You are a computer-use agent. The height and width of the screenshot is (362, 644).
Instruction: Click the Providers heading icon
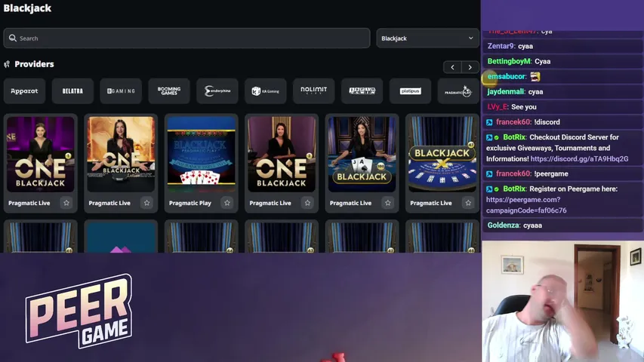point(7,64)
